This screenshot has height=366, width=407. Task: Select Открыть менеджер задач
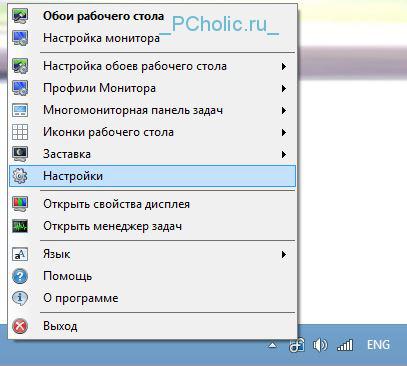(x=152, y=226)
